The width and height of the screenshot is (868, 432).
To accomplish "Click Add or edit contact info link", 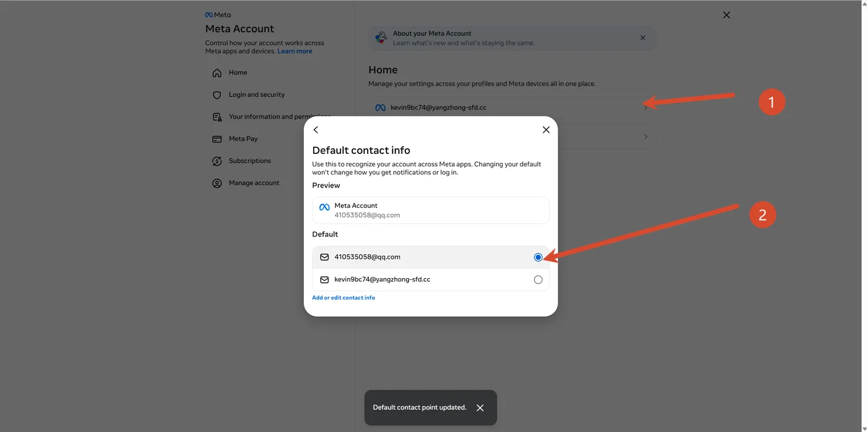I will click(343, 298).
